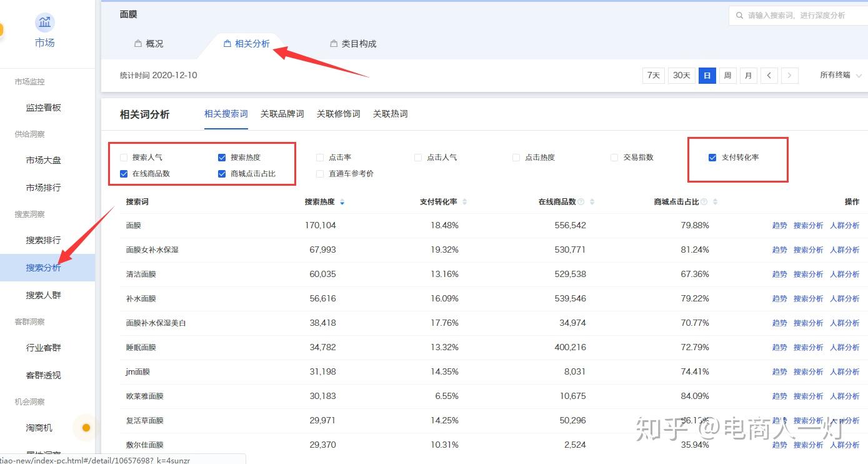
Task: Switch to the 类目构成 tab
Action: point(353,44)
